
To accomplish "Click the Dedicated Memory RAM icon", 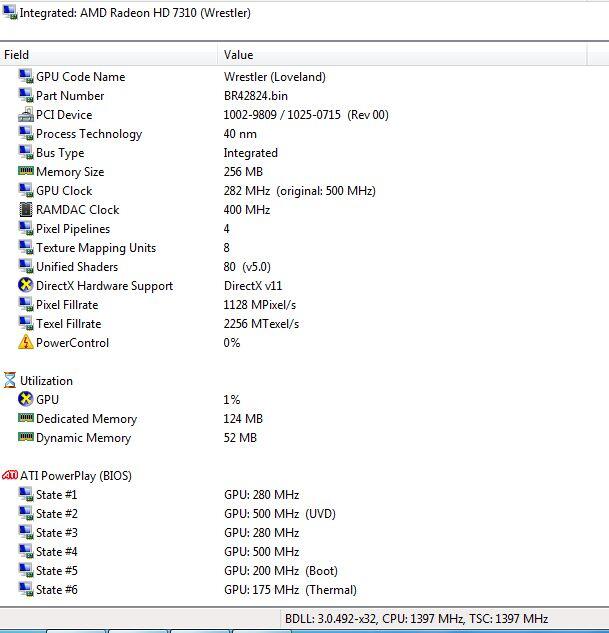I will [x=26, y=418].
